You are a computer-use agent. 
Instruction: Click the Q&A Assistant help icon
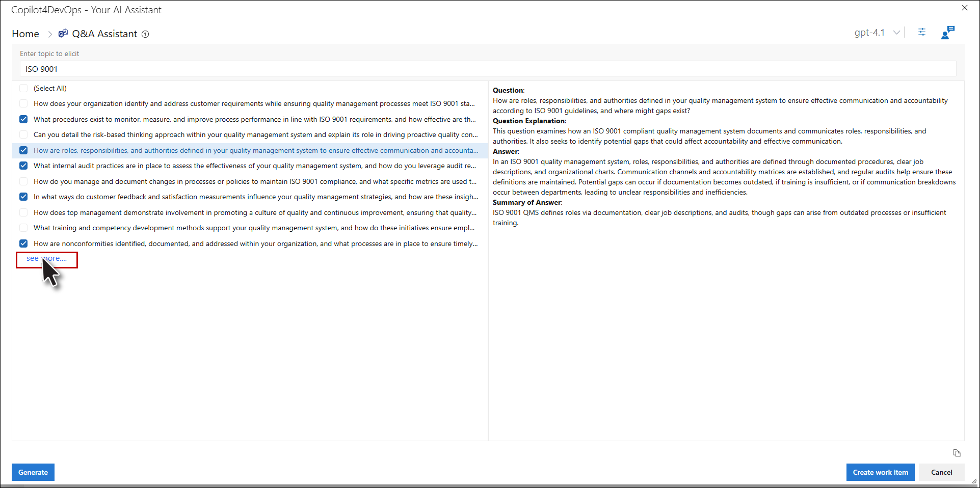pyautogui.click(x=145, y=34)
